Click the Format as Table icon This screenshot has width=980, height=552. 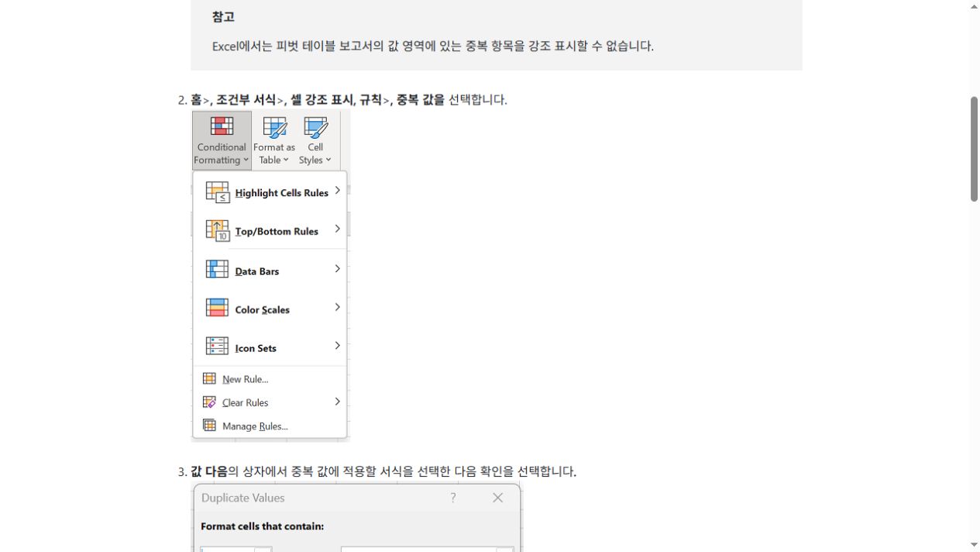[x=274, y=127]
